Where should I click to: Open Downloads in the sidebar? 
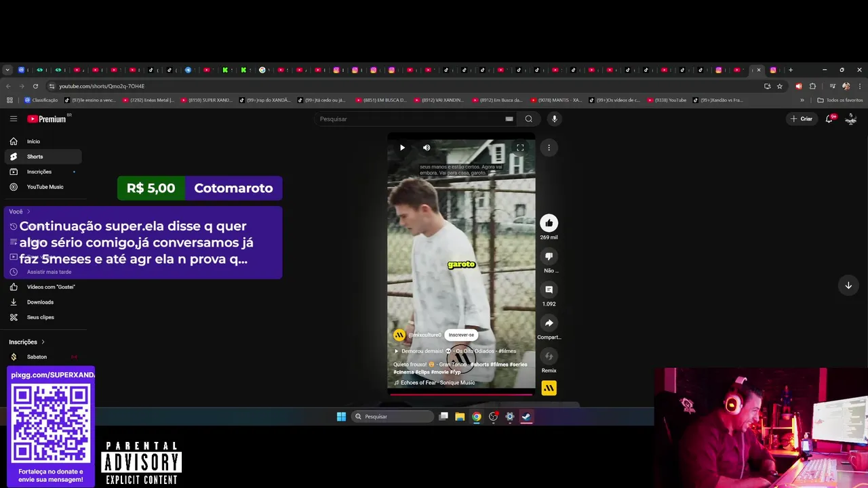pyautogui.click(x=43, y=302)
